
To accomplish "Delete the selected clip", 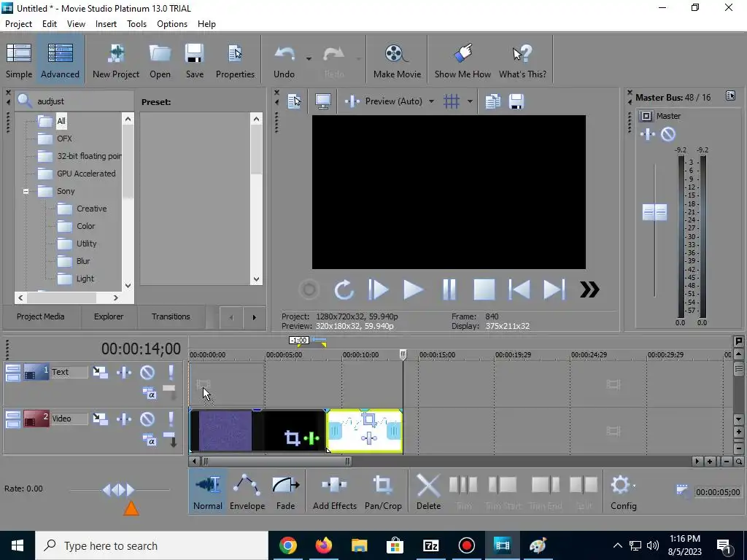I will tap(428, 492).
